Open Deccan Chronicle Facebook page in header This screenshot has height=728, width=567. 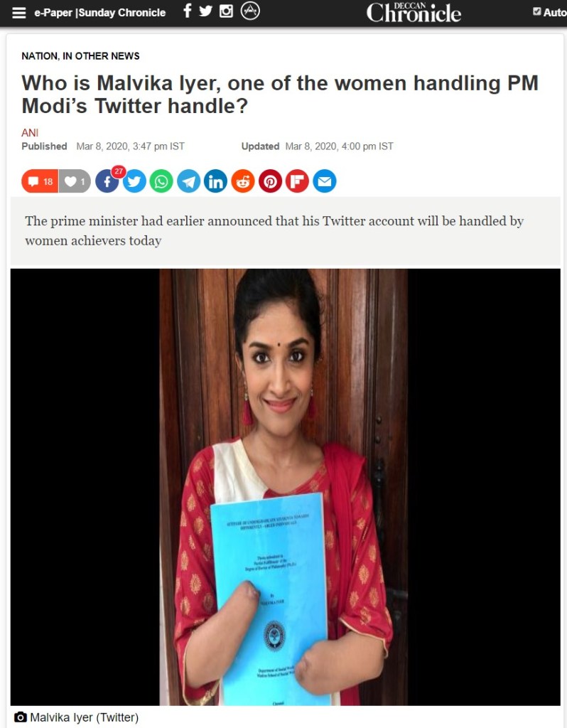188,11
